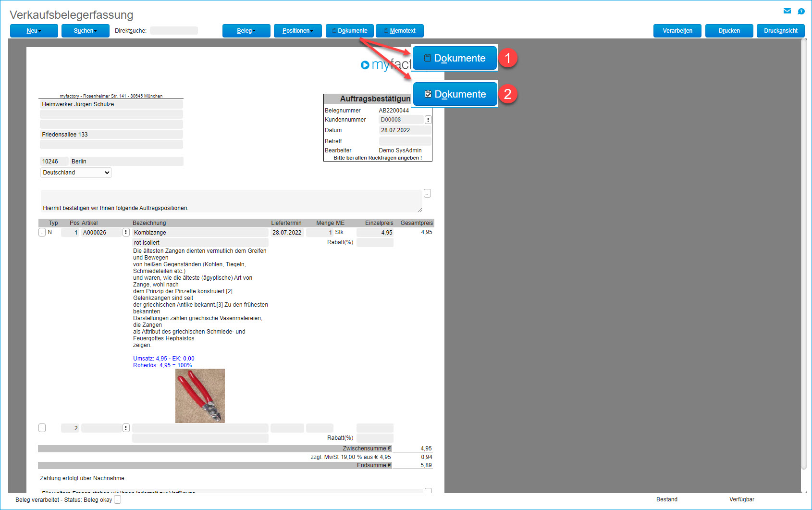Viewport: 812px width, 510px height.
Task: Open the ellipsis button beside the intro text
Action: [427, 193]
